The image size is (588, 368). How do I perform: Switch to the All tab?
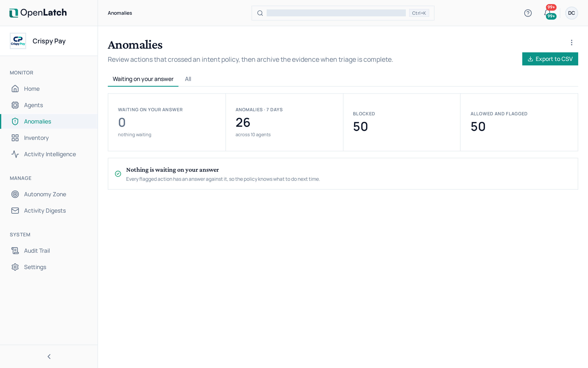pos(188,79)
